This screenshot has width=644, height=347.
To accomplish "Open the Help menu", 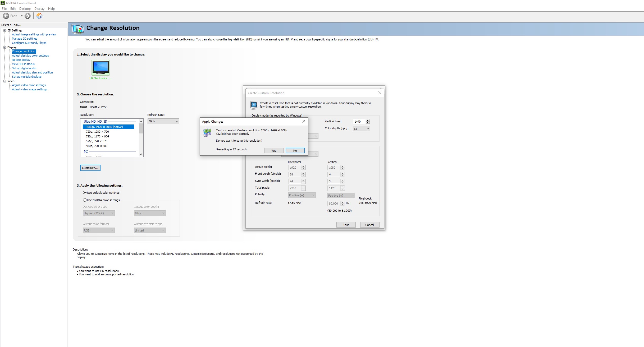I will click(51, 9).
